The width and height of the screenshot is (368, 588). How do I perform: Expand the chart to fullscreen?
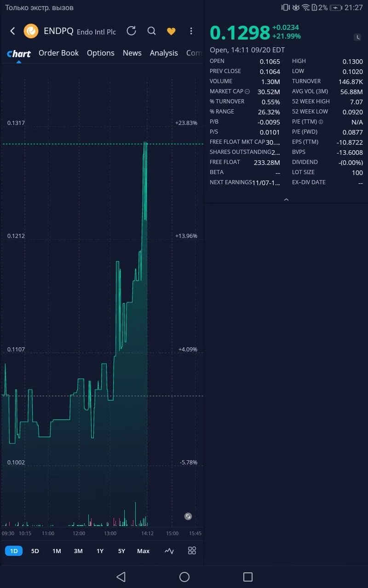188,516
